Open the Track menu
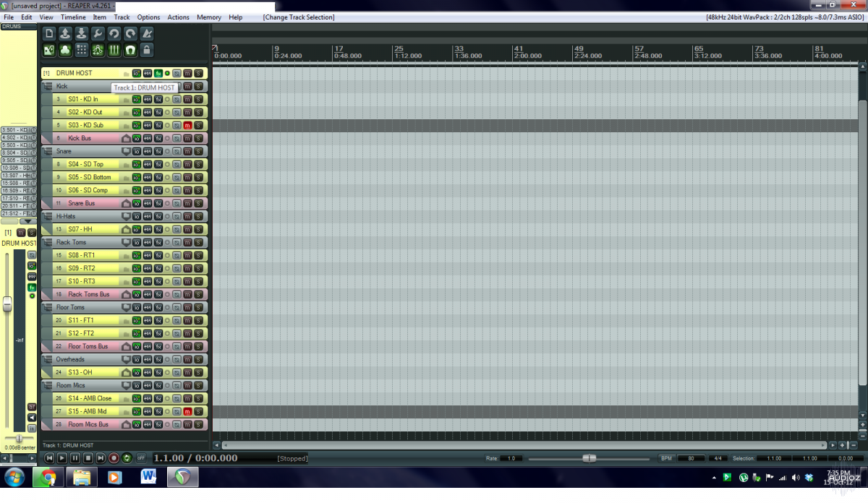868x503 pixels. pyautogui.click(x=122, y=17)
